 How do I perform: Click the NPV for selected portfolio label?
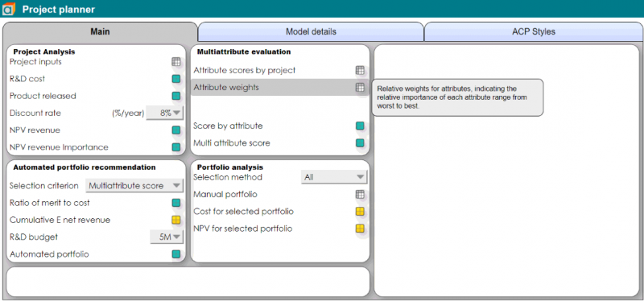(243, 229)
